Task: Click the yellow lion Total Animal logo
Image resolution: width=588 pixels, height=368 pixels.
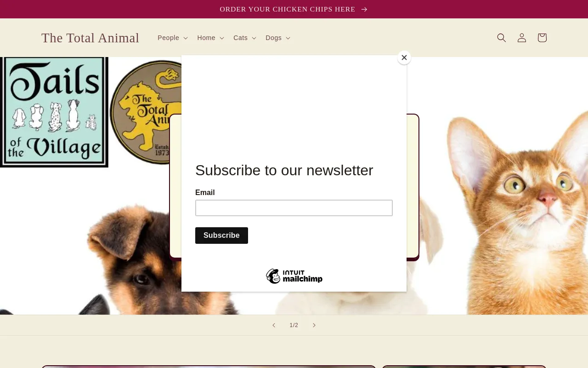Action: click(x=146, y=112)
